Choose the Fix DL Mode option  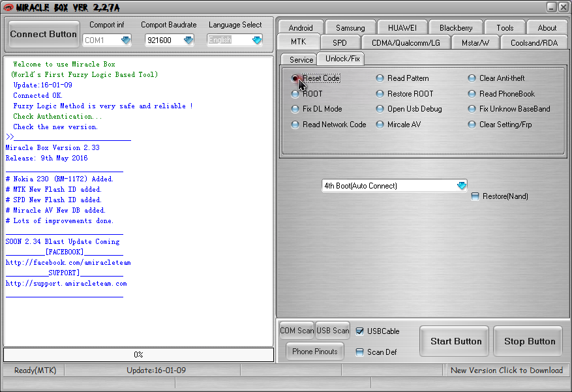(316, 109)
